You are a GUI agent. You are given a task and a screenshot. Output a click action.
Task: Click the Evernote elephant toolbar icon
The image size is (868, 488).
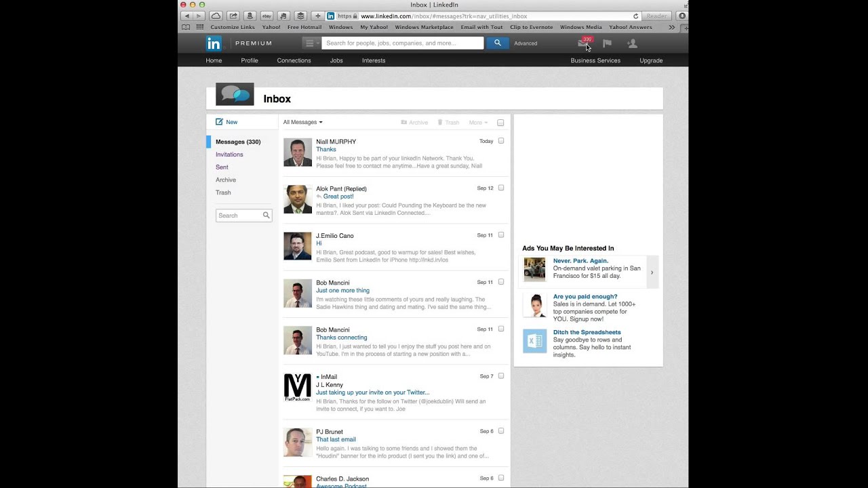[x=283, y=16]
